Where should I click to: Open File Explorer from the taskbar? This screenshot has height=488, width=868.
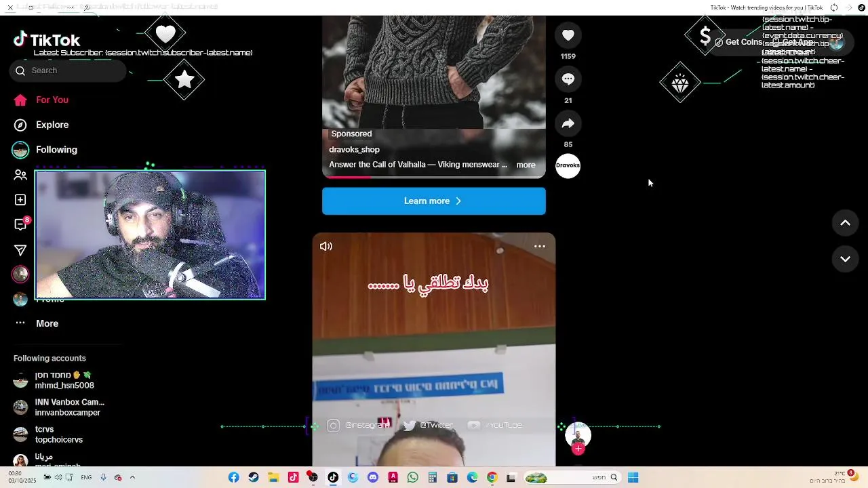coord(273,478)
